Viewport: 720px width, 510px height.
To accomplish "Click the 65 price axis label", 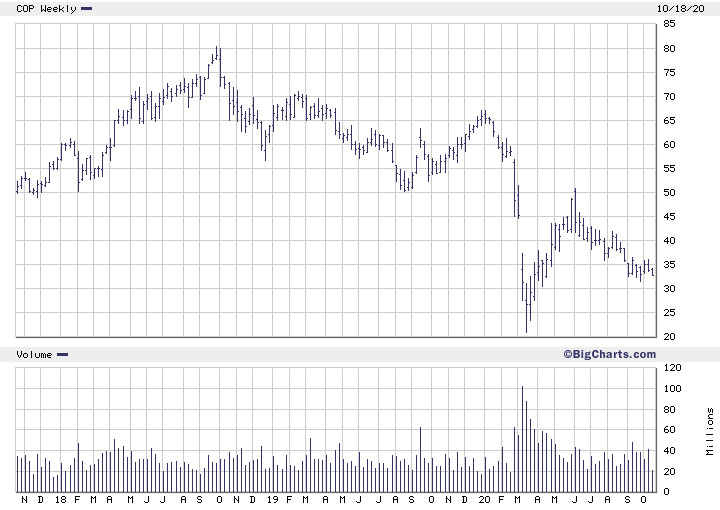I will (669, 120).
